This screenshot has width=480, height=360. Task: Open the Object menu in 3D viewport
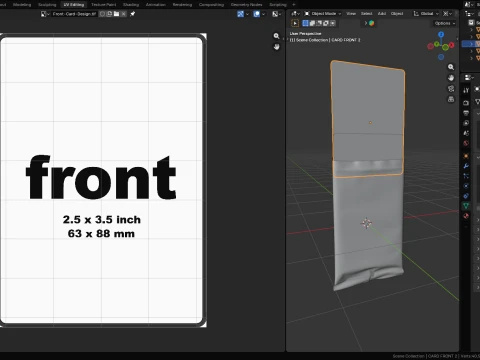pyautogui.click(x=397, y=14)
